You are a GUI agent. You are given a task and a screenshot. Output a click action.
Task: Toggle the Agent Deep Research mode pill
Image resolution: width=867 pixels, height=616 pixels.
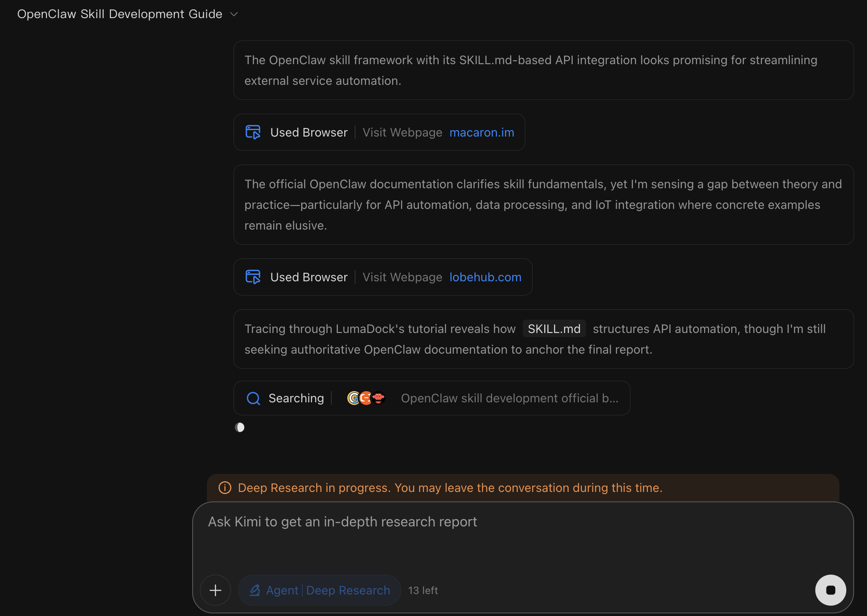click(319, 590)
